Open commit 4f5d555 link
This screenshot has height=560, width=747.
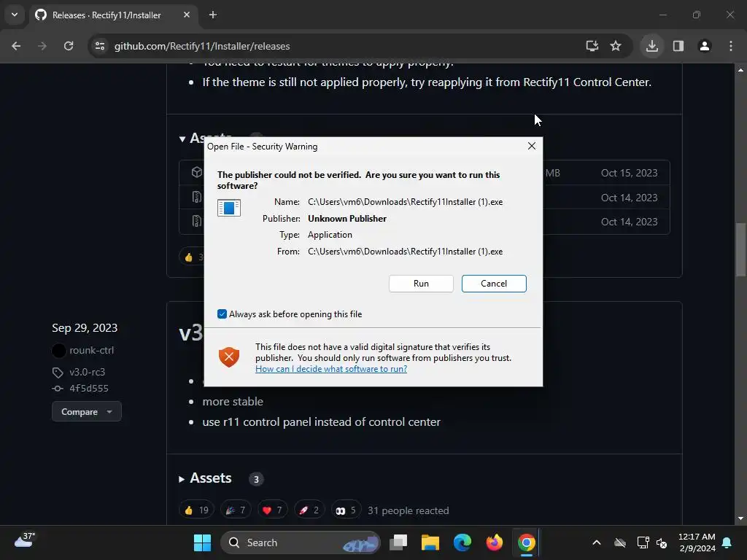pyautogui.click(x=88, y=389)
